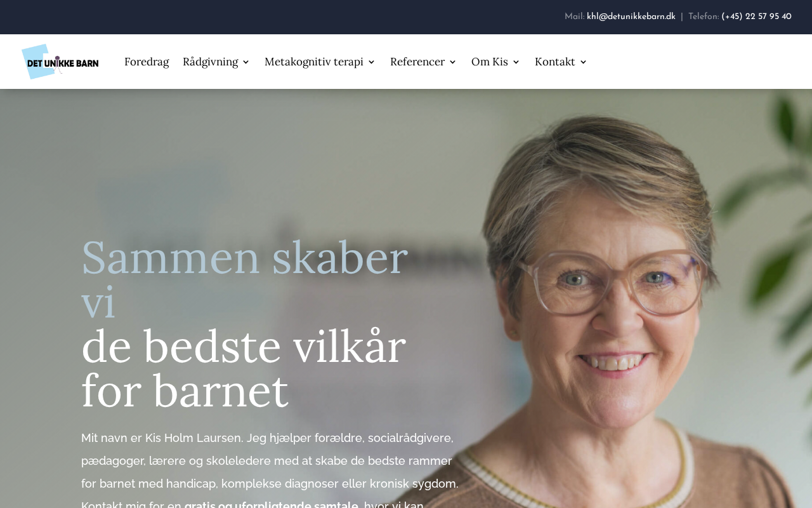Expand the Kontakt dropdown chevron
Screen dimensions: 812x508
pos(583,62)
